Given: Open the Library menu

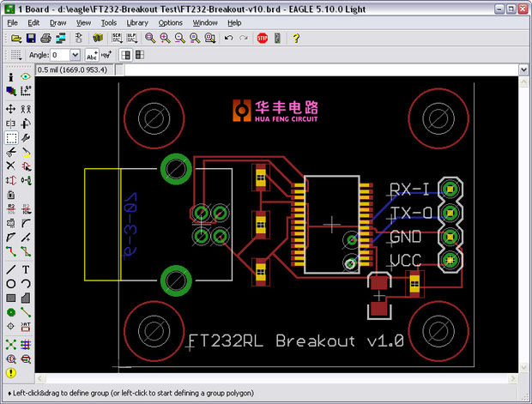Looking at the screenshot, I should coord(137,22).
